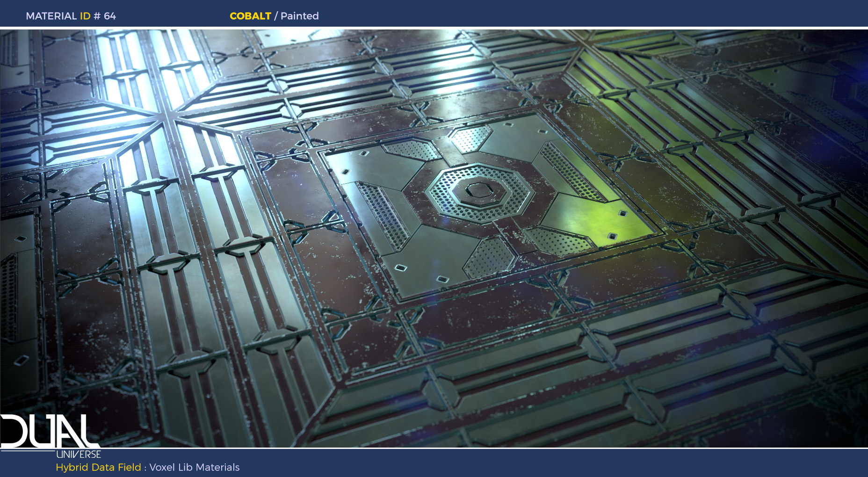This screenshot has width=868, height=477.
Task: Click the 'Painted' finish label
Action: tap(300, 16)
